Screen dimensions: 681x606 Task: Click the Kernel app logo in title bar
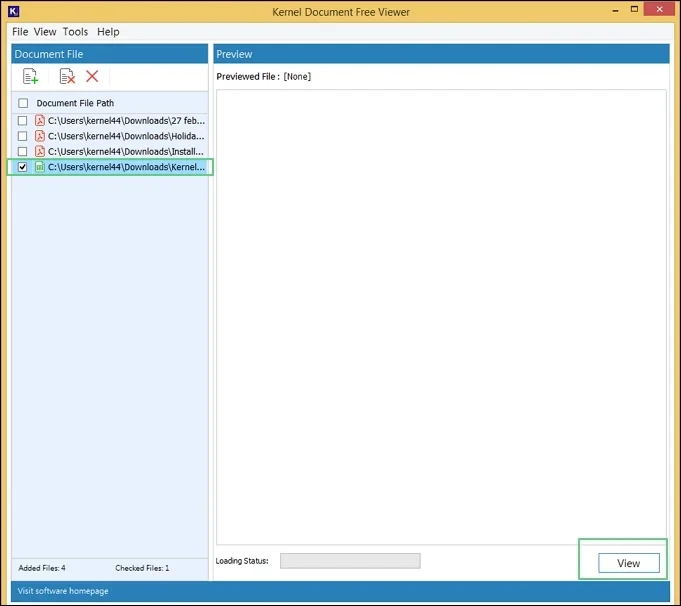tap(13, 11)
